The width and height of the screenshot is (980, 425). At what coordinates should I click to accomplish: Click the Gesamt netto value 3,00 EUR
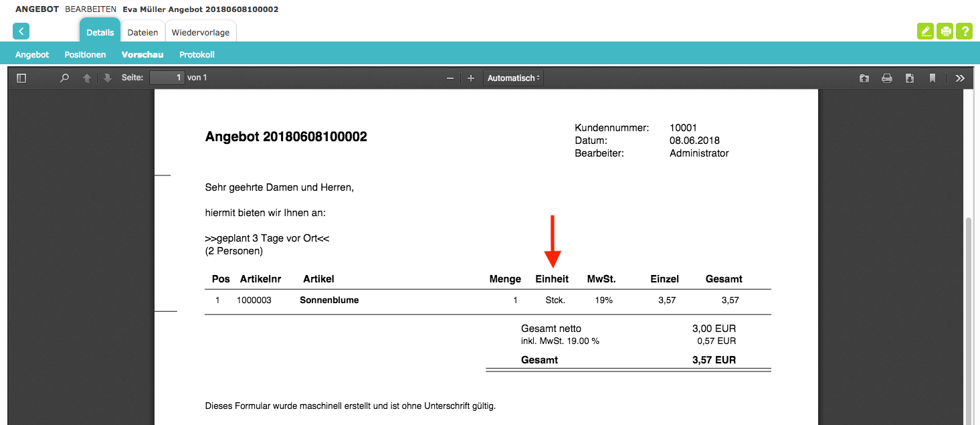(714, 329)
